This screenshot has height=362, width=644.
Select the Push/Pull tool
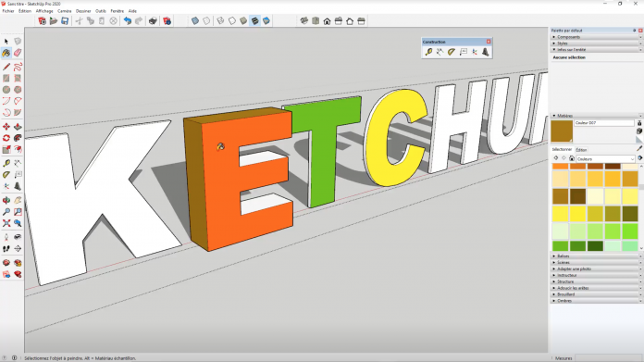(x=18, y=127)
